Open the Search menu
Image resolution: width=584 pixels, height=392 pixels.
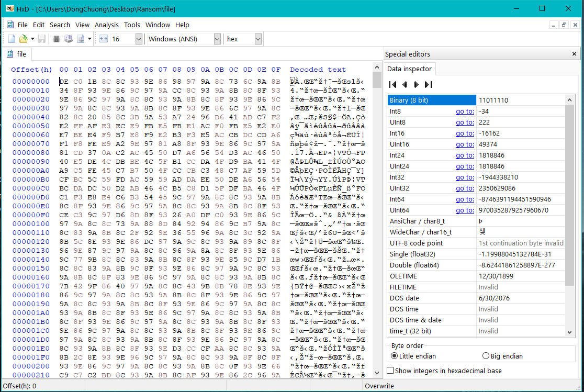point(60,25)
